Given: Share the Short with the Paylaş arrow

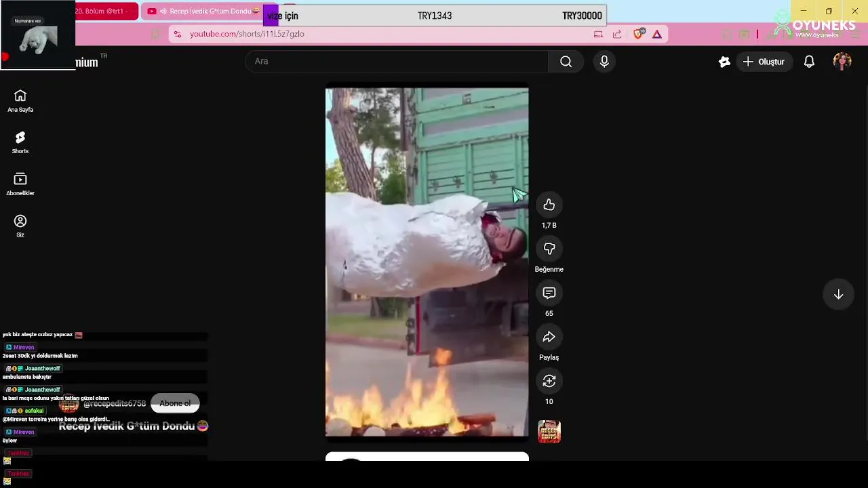Looking at the screenshot, I should click(x=549, y=337).
